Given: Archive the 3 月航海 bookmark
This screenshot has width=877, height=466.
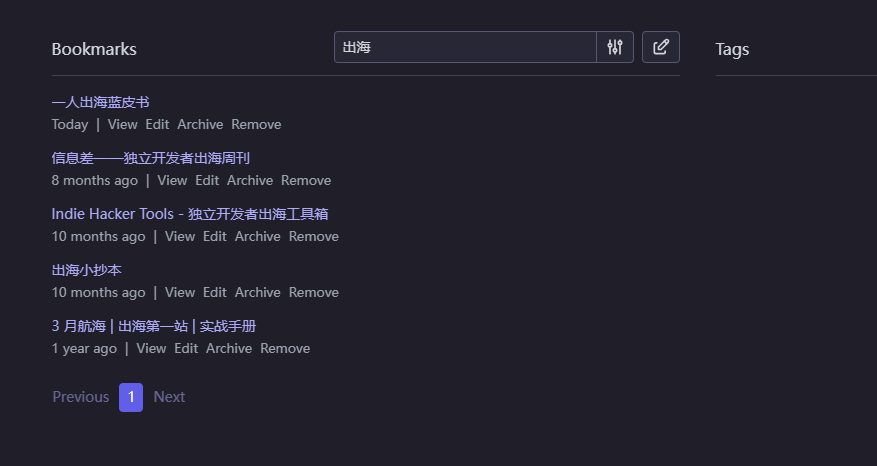Looking at the screenshot, I should (229, 348).
